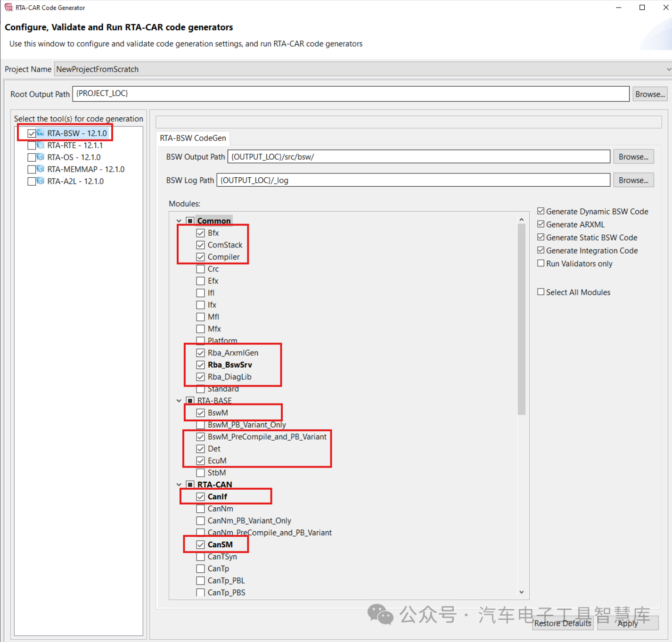Screen dimensions: 672x642
Task: Uncheck the BswM module
Action: (x=201, y=413)
